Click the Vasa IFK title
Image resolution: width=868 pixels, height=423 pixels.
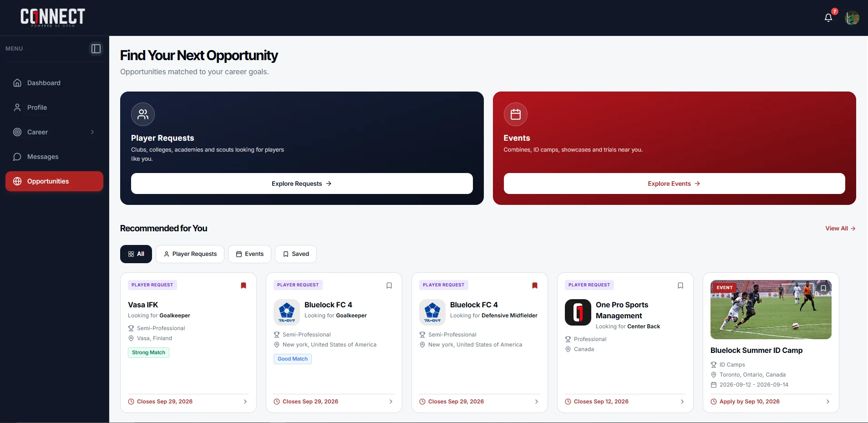[x=143, y=305]
